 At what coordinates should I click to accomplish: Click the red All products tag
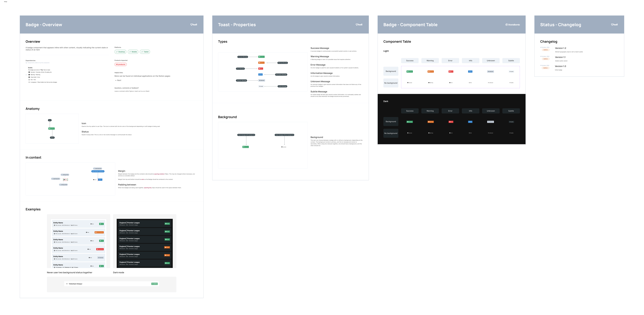pyautogui.click(x=121, y=65)
